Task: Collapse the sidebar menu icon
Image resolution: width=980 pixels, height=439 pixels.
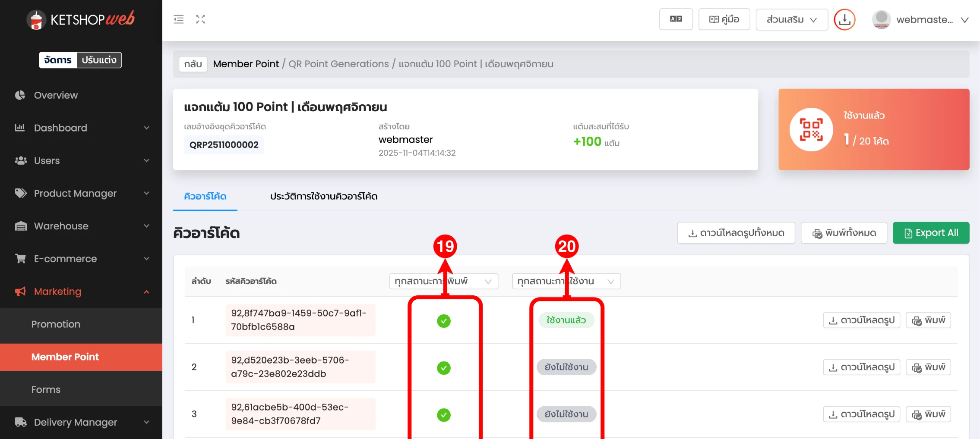Action: (178, 19)
